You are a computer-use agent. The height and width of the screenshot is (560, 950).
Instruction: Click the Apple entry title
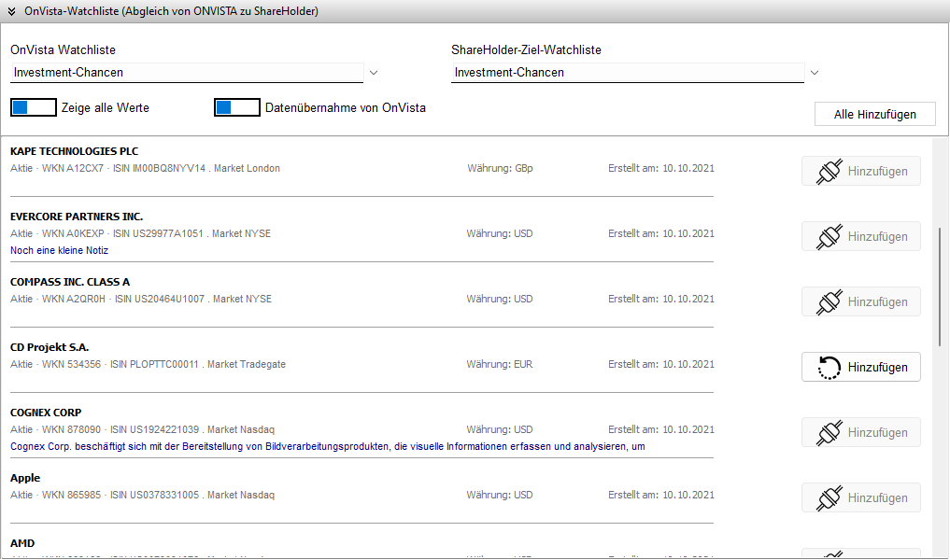25,478
